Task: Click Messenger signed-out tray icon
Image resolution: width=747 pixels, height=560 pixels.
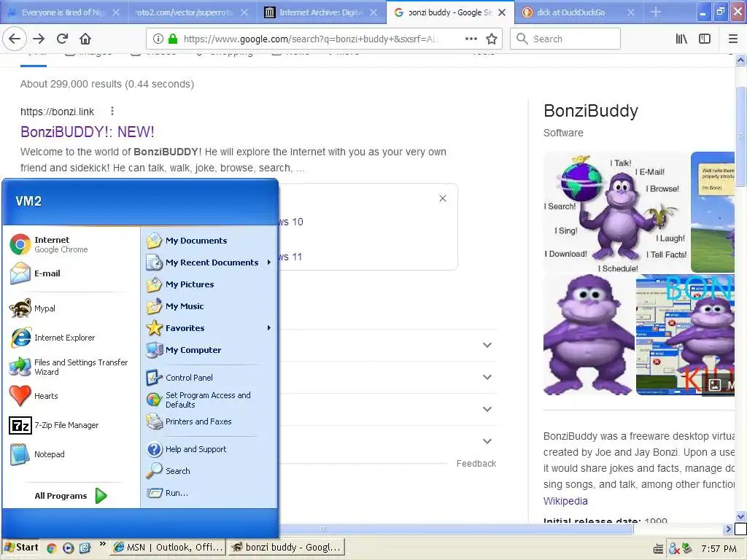Action: coord(673,549)
